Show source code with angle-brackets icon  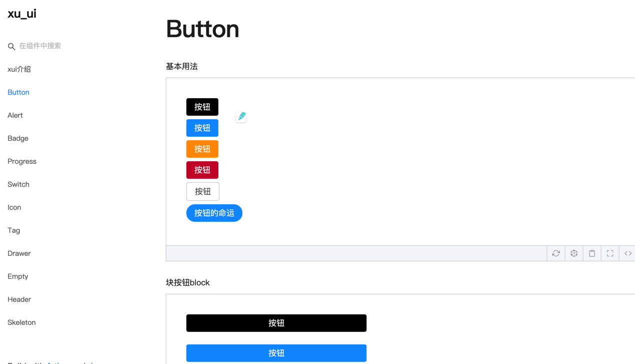point(627,253)
